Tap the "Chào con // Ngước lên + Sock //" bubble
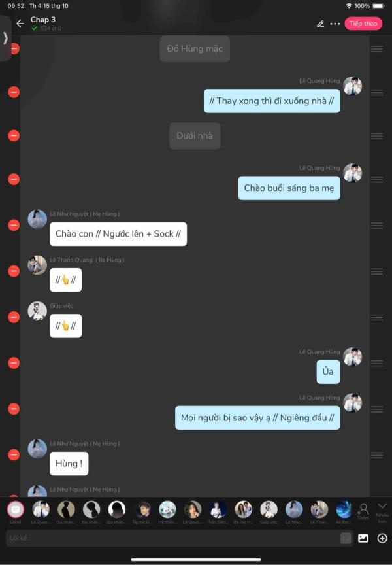392x565 pixels. (118, 234)
